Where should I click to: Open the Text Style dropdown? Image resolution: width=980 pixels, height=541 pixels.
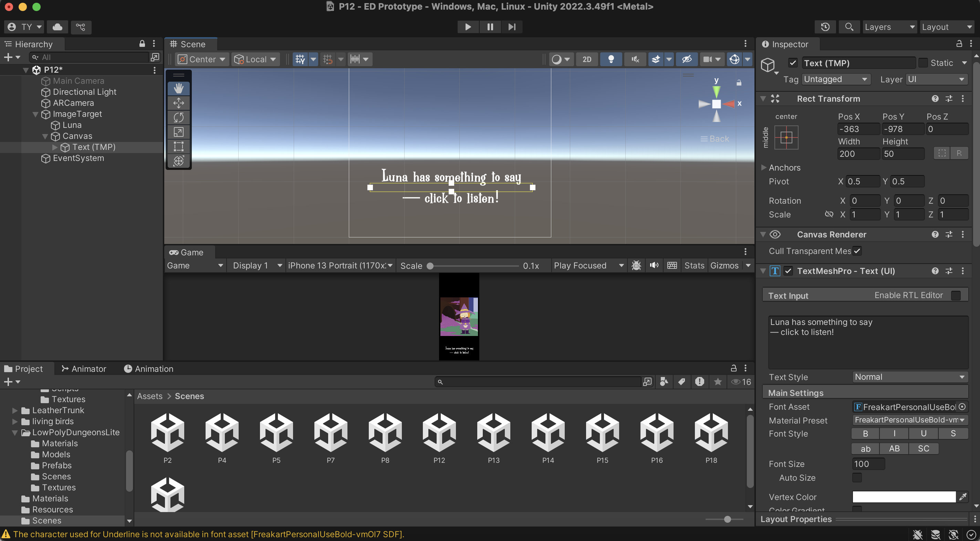tap(909, 377)
